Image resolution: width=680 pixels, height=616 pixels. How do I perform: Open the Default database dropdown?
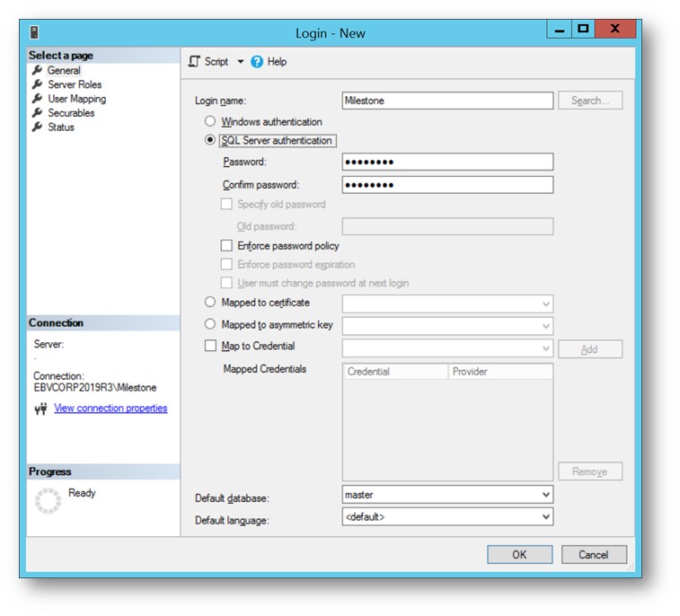[x=545, y=495]
